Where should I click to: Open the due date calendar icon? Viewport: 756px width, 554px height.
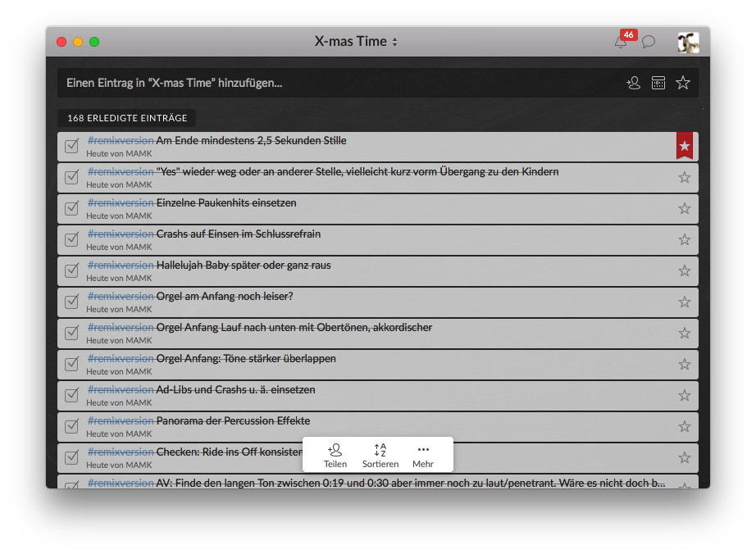point(658,83)
